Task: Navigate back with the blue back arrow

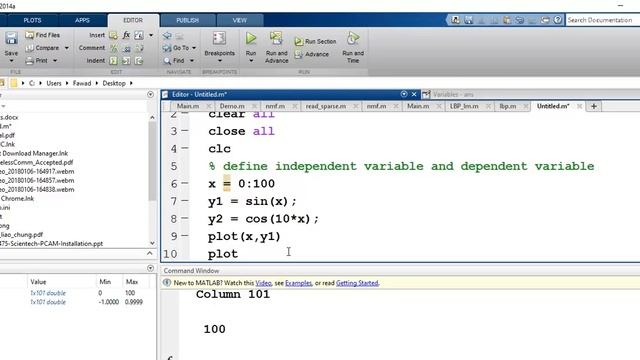Action: (167, 36)
